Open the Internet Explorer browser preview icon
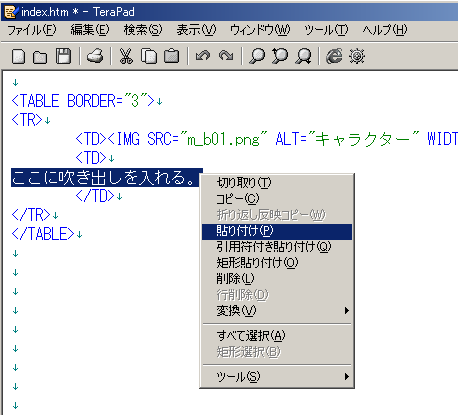Image resolution: width=458 pixels, height=415 pixels. [x=334, y=56]
